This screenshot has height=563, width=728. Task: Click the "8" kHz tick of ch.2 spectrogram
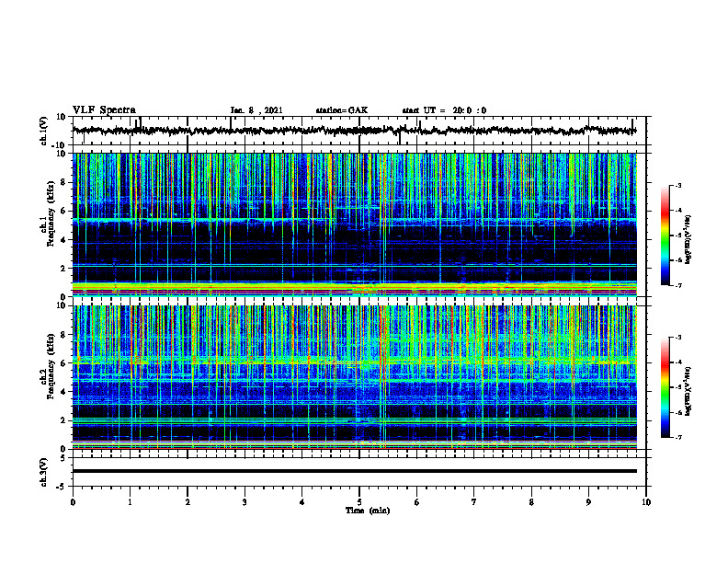[x=63, y=335]
